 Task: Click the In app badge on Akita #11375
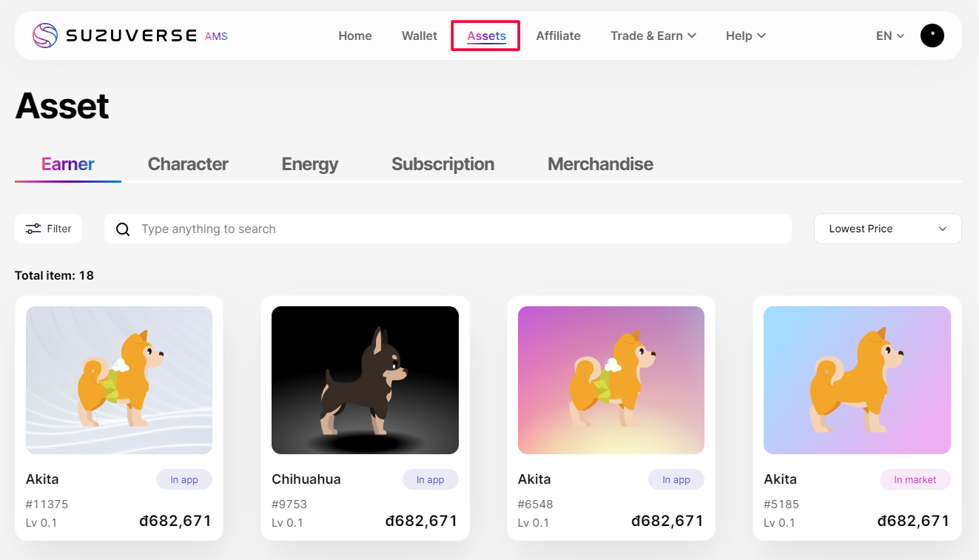184,479
